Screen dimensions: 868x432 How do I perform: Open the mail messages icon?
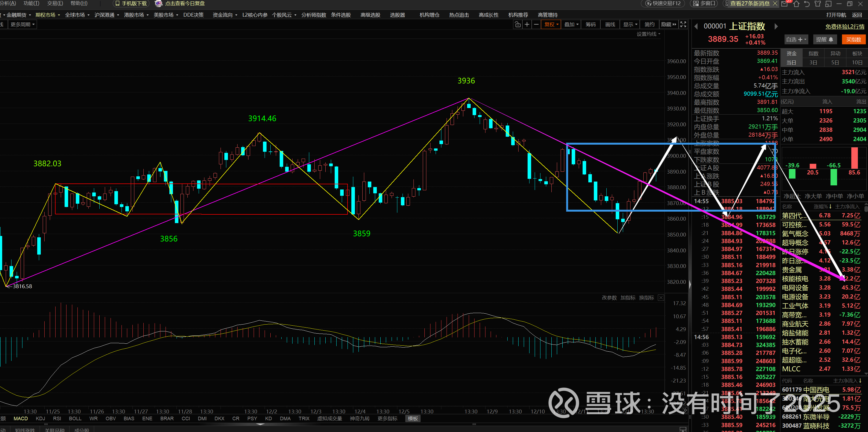click(785, 4)
